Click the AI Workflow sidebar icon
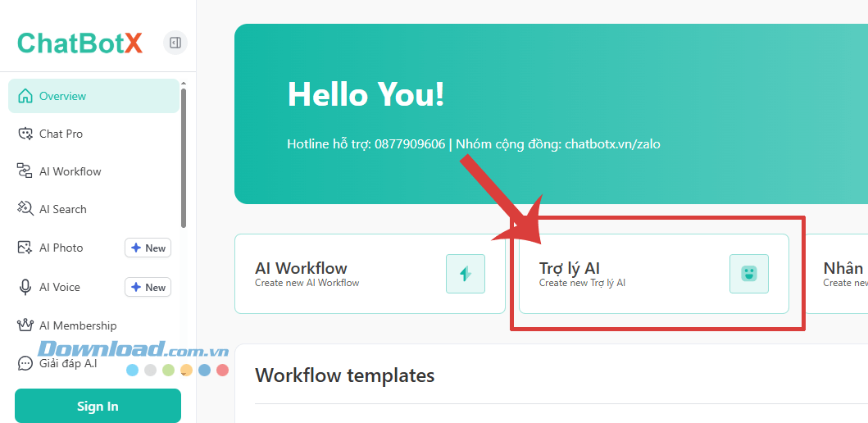 coord(25,171)
